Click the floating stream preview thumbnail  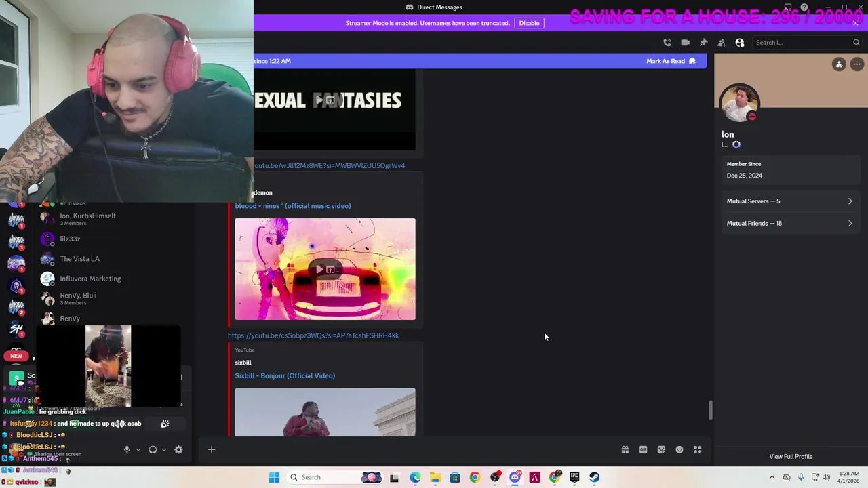click(108, 366)
